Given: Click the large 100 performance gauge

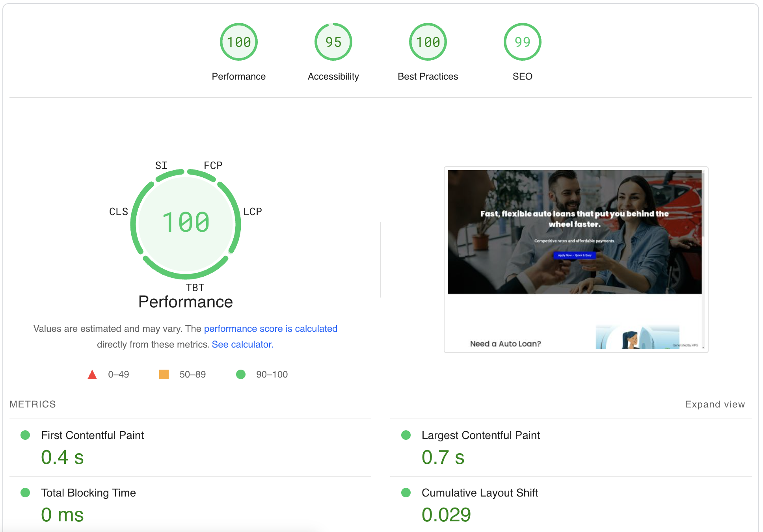Looking at the screenshot, I should (186, 223).
